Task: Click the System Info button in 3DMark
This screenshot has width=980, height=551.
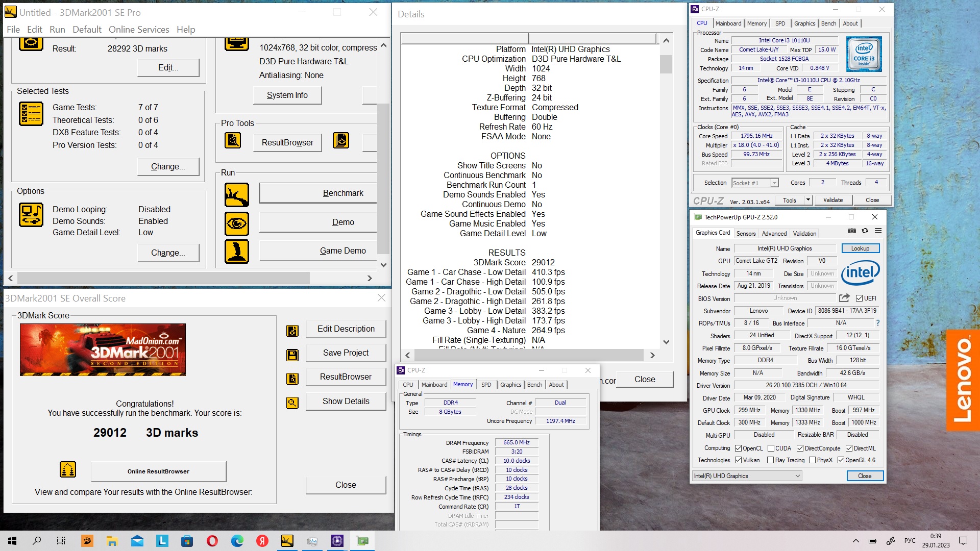Action: pyautogui.click(x=287, y=95)
